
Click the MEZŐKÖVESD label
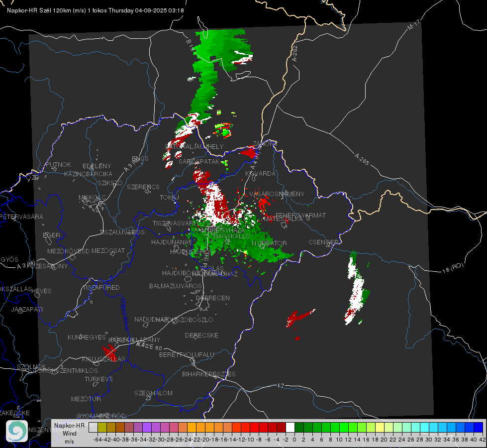(68, 251)
